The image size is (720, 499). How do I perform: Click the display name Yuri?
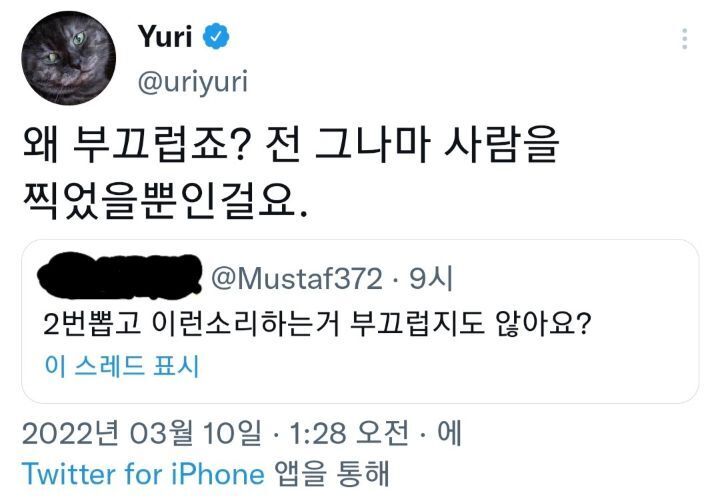(167, 38)
